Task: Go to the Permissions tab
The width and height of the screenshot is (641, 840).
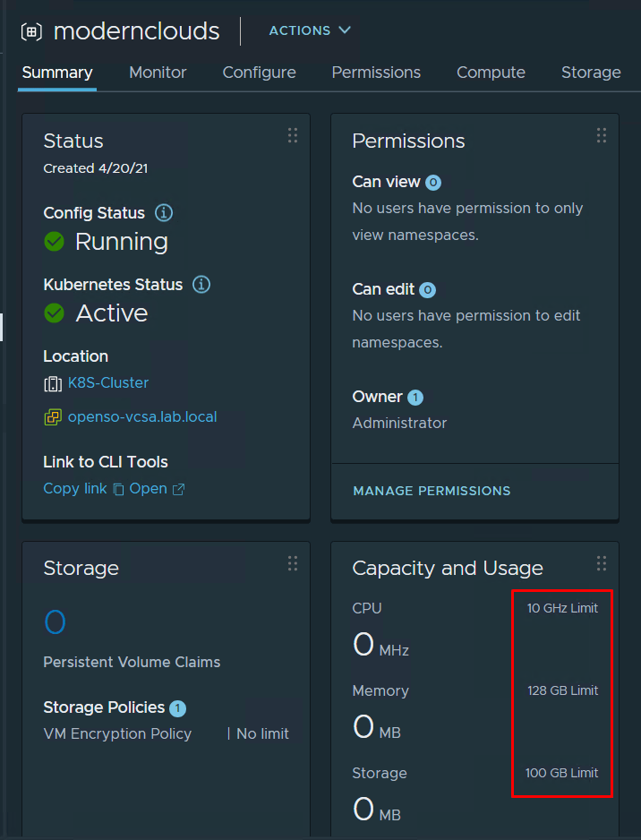Action: (x=376, y=73)
